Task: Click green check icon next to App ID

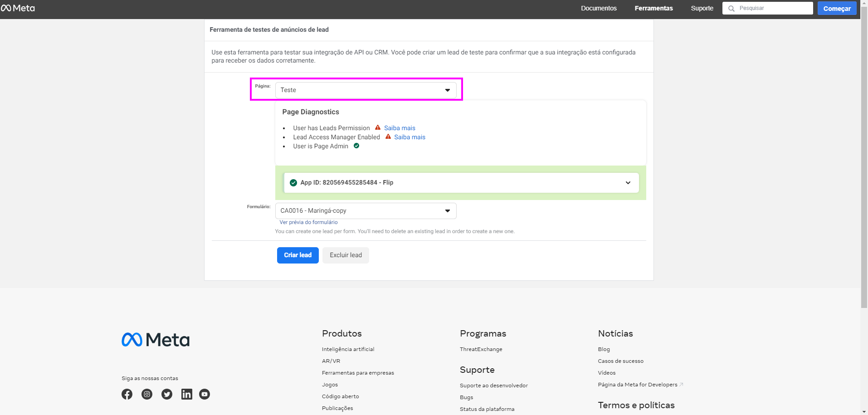Action: click(293, 183)
